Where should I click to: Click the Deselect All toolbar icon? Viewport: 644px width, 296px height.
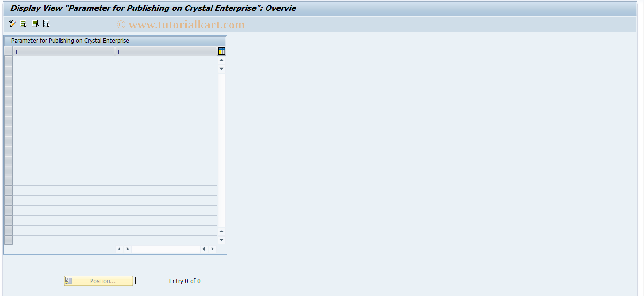46,24
